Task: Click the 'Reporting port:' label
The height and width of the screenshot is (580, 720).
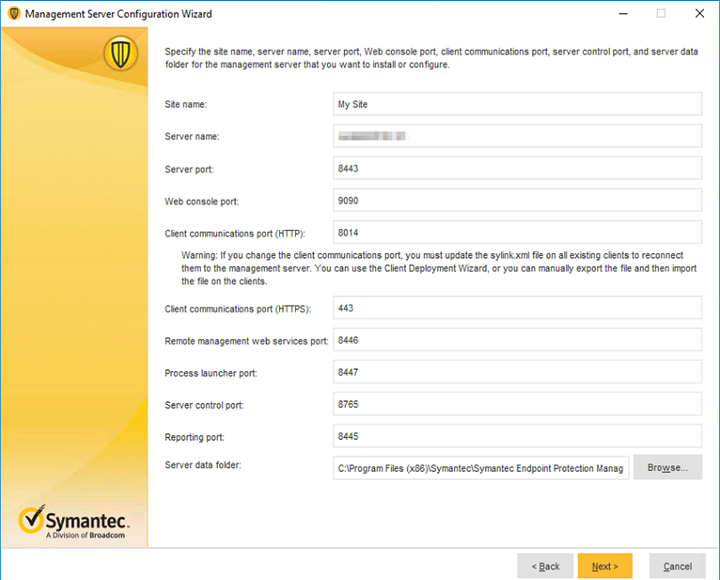Action: click(x=194, y=438)
